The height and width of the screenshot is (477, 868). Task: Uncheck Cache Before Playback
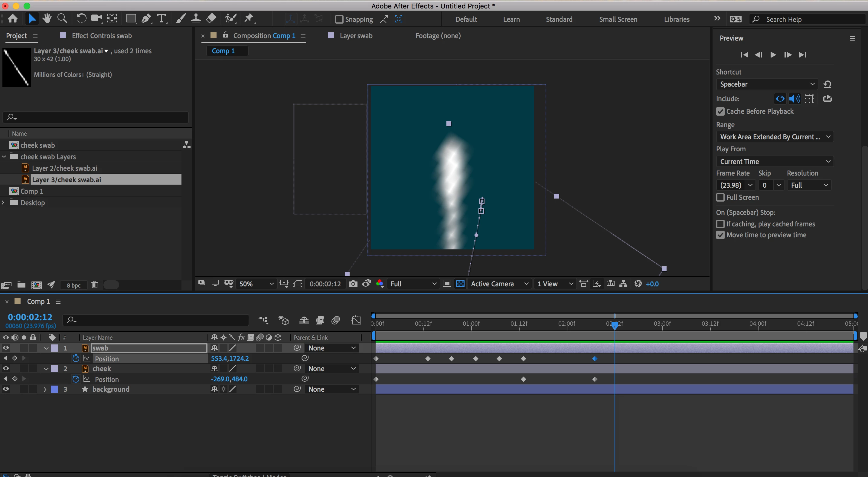coord(720,111)
